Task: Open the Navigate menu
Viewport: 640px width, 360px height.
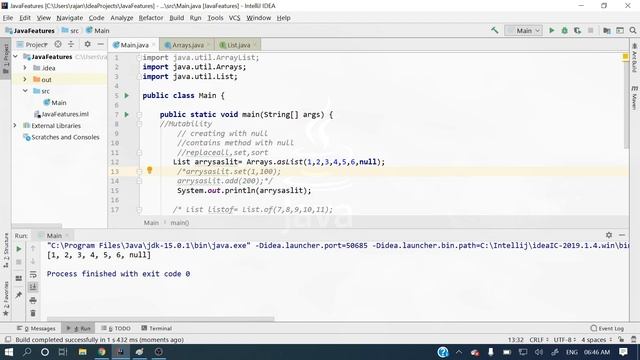Action: (69, 18)
